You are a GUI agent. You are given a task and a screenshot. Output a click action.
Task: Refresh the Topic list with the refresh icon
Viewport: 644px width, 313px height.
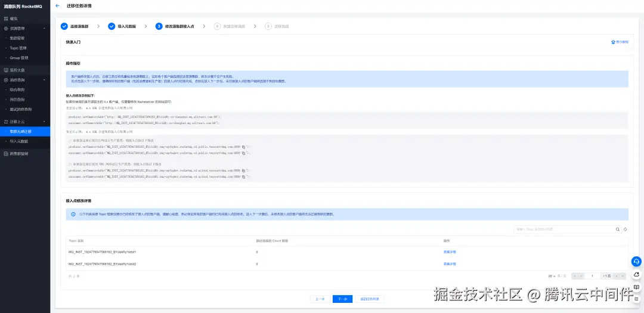625,229
